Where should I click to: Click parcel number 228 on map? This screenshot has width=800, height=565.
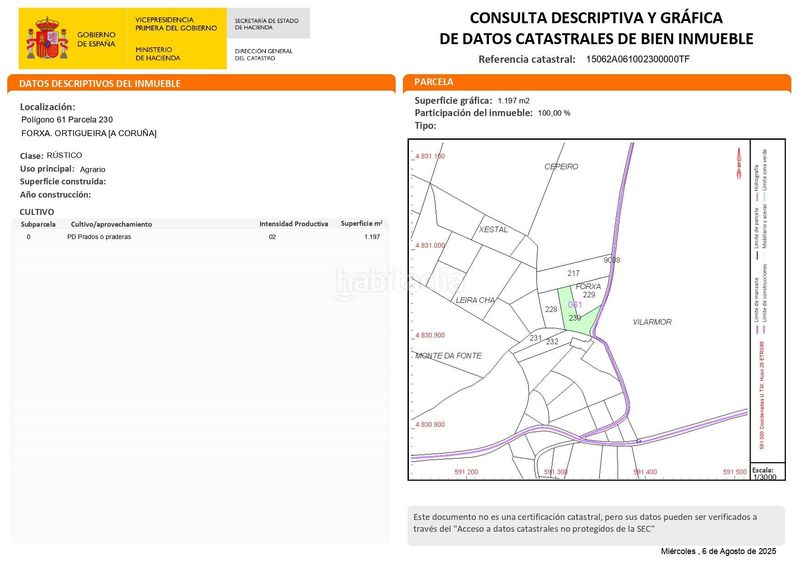point(551,309)
